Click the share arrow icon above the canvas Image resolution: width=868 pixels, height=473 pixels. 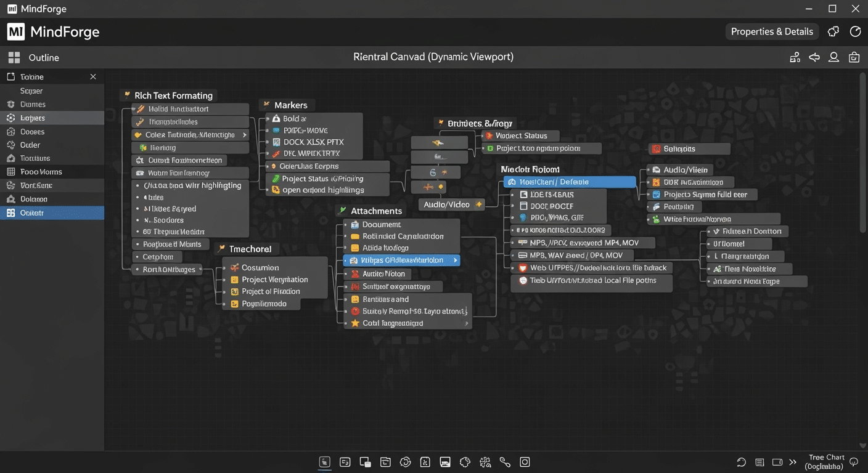(814, 57)
